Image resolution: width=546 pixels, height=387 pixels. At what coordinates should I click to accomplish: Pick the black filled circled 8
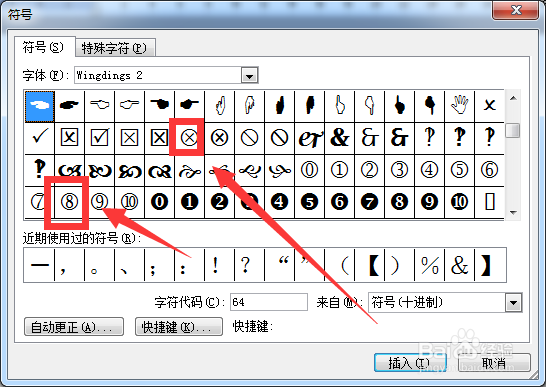click(399, 202)
